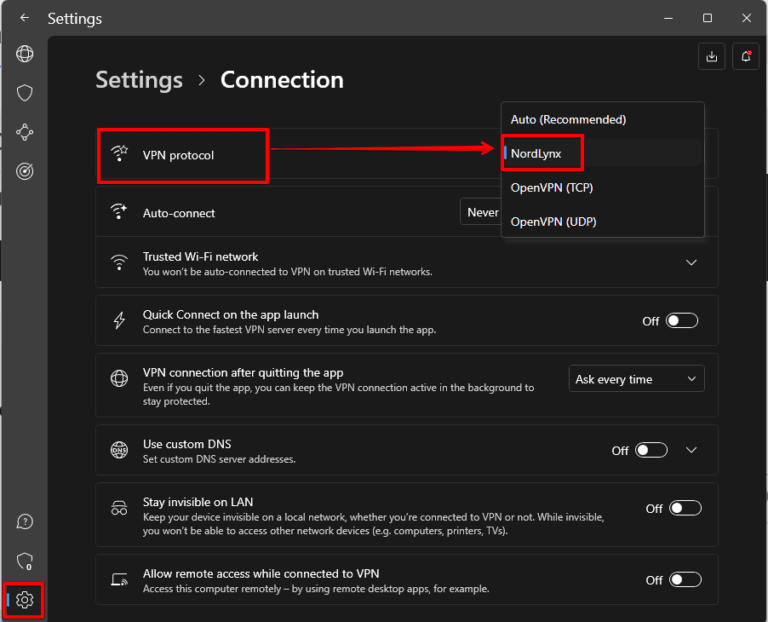
Task: Click the Settings breadcrumb link
Action: [139, 80]
